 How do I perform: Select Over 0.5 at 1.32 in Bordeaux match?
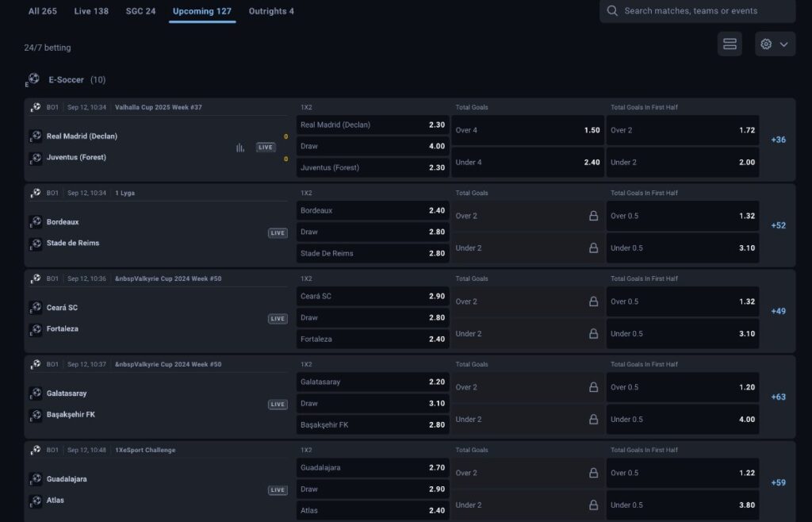pyautogui.click(x=683, y=216)
